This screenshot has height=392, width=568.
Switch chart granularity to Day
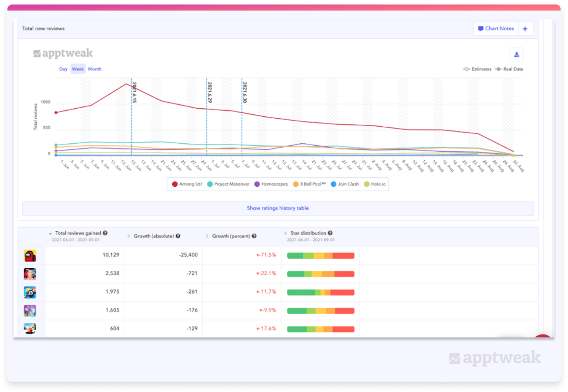63,69
